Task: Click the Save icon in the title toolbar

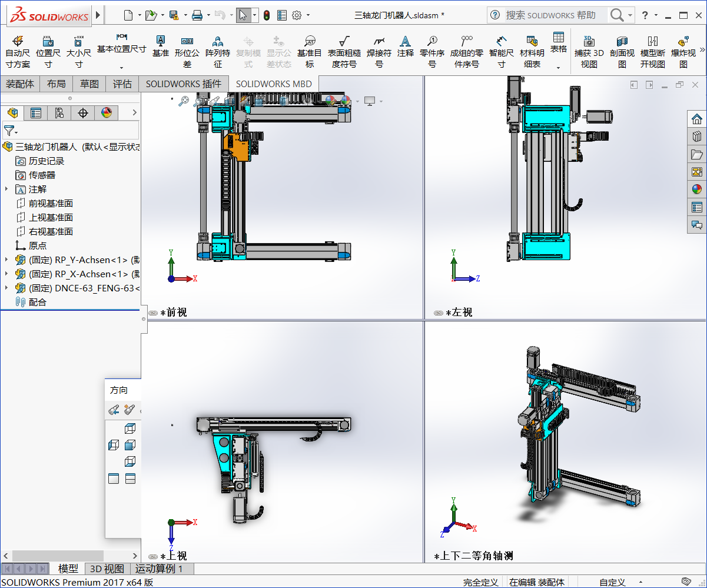Action: click(174, 15)
